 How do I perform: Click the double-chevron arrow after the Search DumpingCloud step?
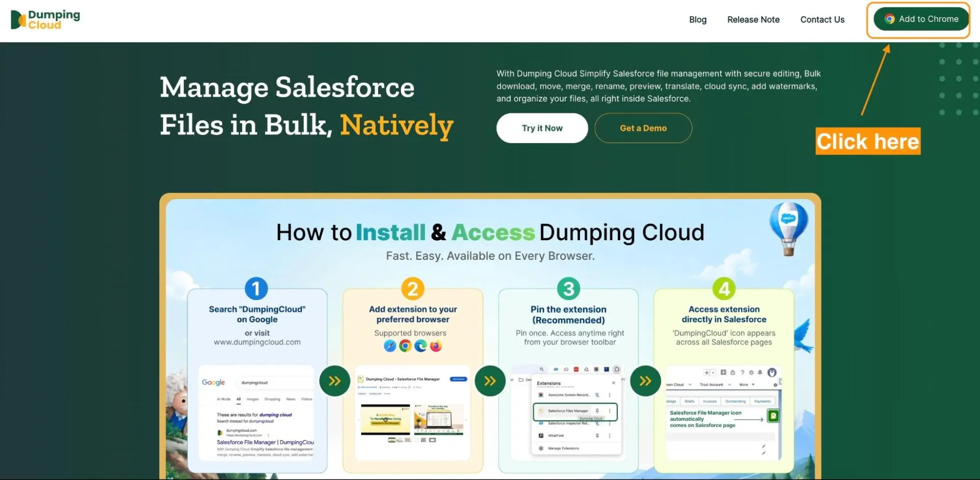334,381
